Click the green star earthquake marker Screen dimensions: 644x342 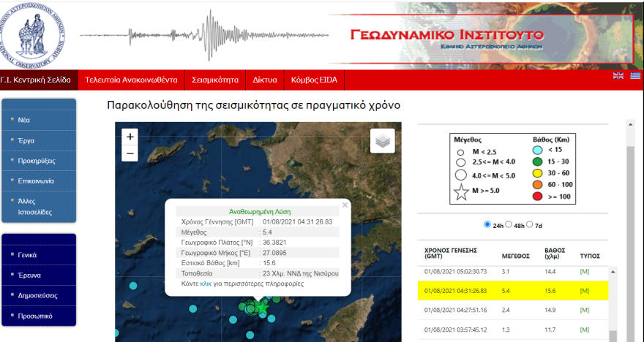263,307
